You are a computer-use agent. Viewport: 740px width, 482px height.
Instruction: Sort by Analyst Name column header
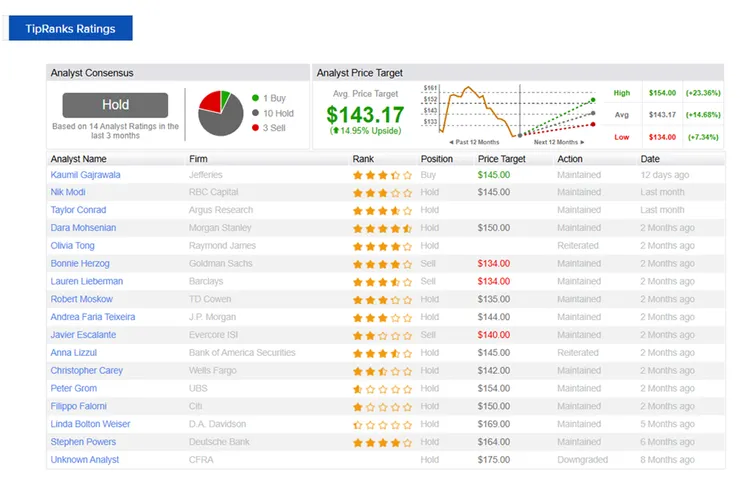click(78, 159)
